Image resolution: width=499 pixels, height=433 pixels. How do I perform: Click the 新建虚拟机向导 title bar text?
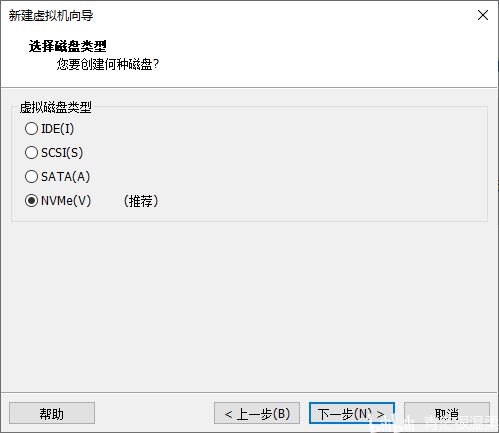51,16
